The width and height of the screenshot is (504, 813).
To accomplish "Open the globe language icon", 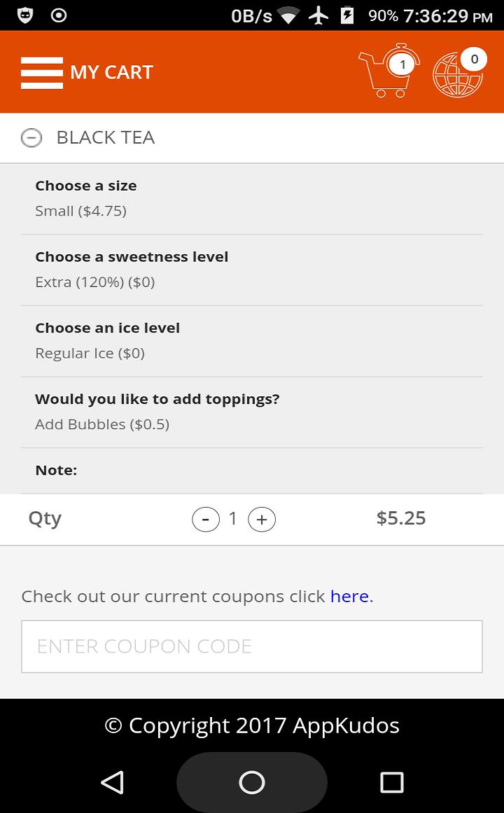I will (459, 72).
